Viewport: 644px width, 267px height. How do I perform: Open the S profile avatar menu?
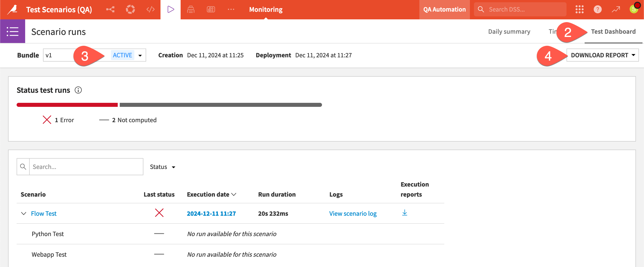[634, 9]
